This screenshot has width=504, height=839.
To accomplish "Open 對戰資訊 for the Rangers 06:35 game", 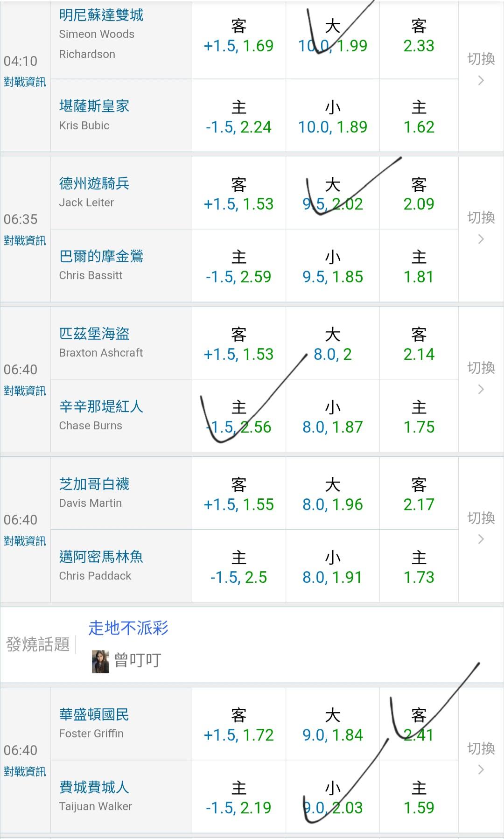I will click(x=25, y=241).
